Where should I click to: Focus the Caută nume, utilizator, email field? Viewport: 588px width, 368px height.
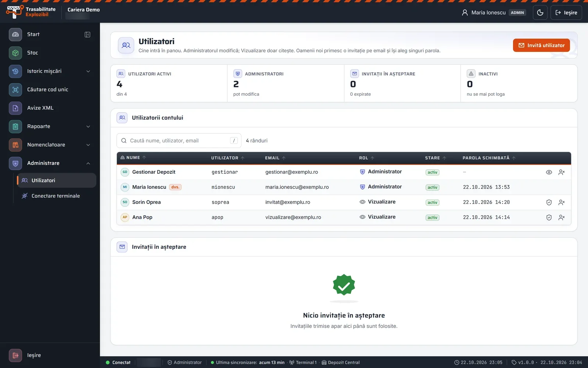click(x=179, y=141)
